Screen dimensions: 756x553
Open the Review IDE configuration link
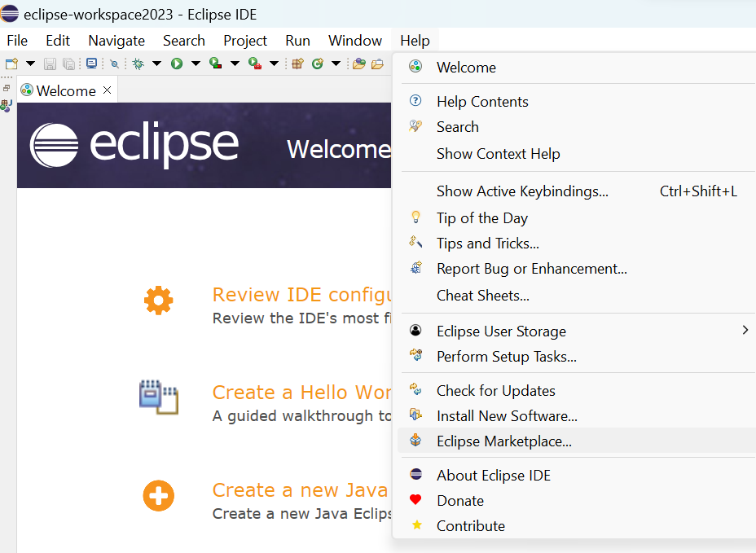coord(301,295)
